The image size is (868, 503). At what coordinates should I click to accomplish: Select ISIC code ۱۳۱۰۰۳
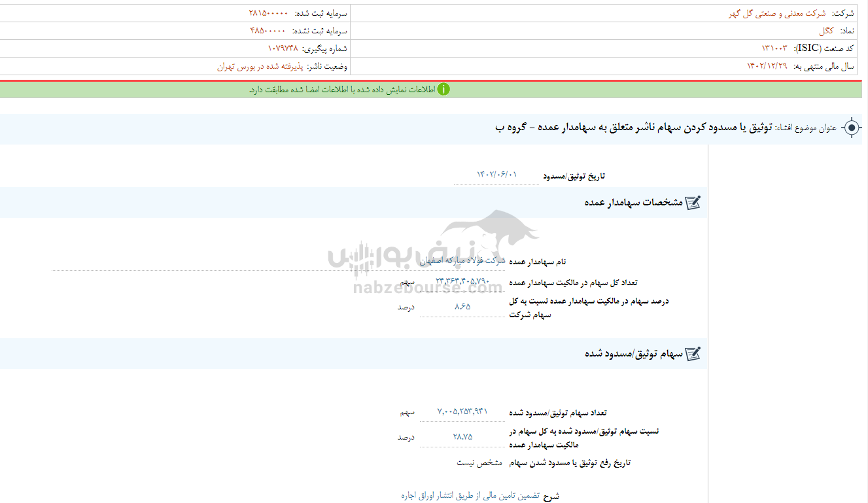(x=774, y=48)
